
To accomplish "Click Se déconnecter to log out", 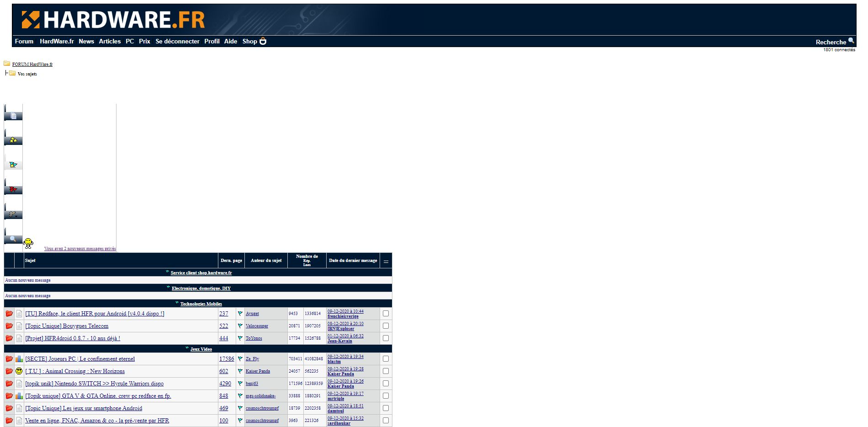I will [x=177, y=41].
